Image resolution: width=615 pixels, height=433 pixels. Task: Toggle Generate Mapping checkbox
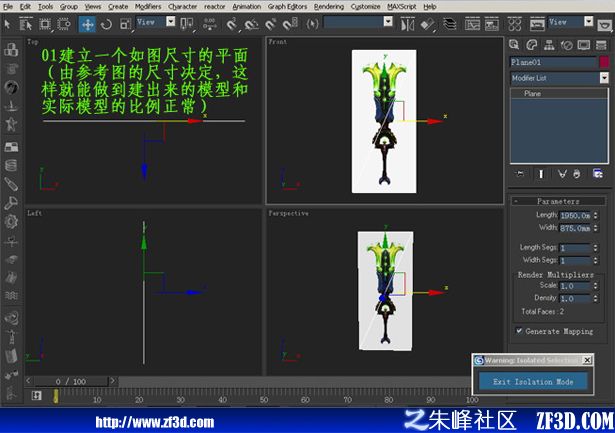519,331
